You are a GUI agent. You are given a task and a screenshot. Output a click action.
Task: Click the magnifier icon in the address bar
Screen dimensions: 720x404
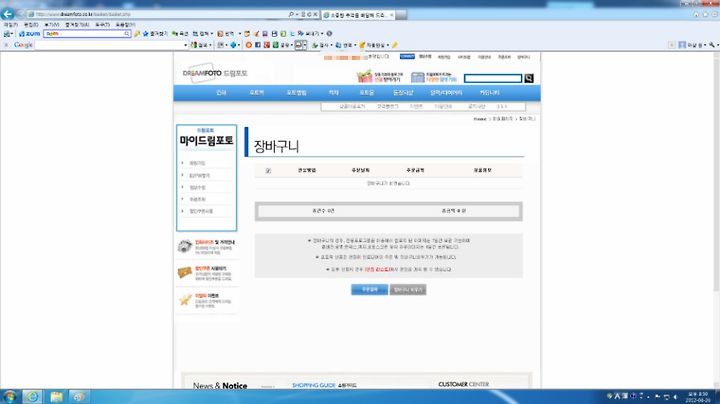291,14
